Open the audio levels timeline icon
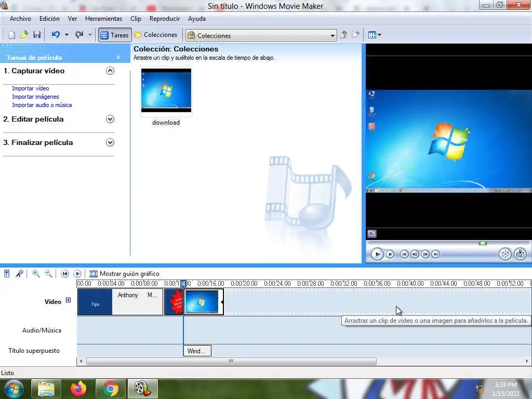The image size is (532, 399). (7, 273)
